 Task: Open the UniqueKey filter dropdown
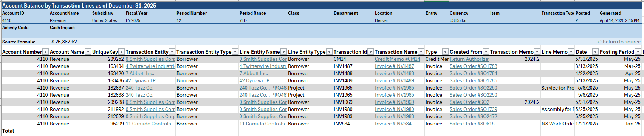[x=121, y=52]
